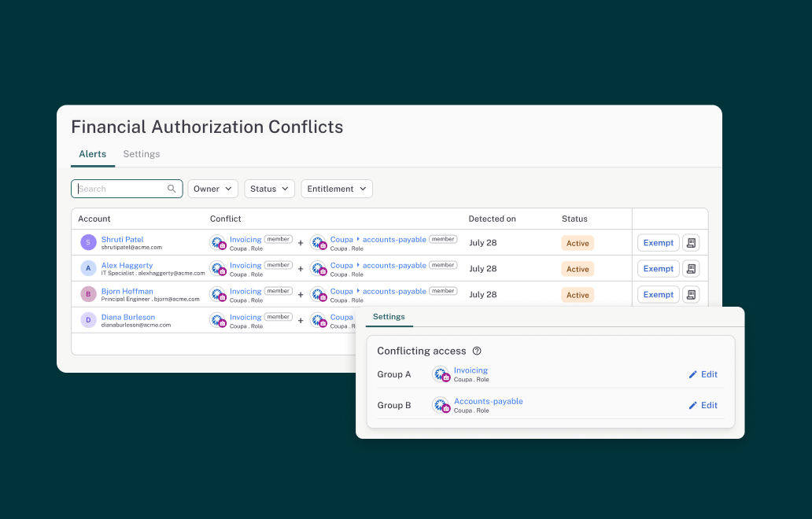This screenshot has height=519, width=812.
Task: Click Active status badge for Bjorn Hoffman
Action: [x=578, y=295]
